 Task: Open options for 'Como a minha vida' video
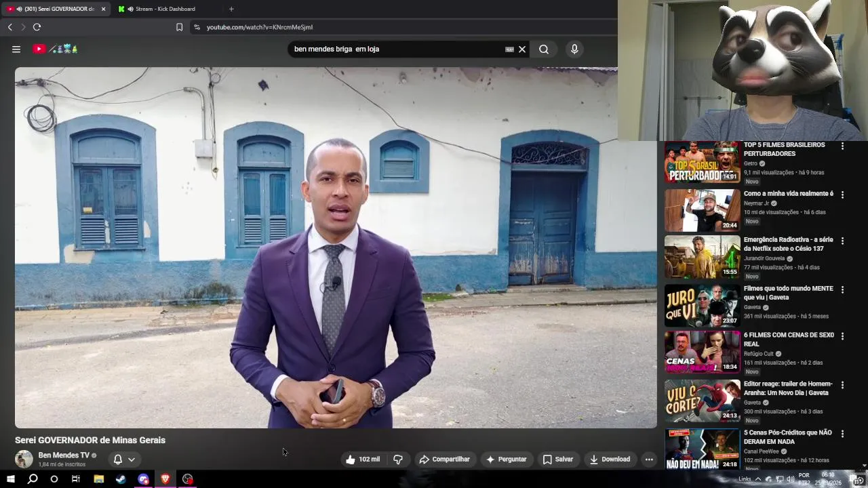(x=842, y=195)
